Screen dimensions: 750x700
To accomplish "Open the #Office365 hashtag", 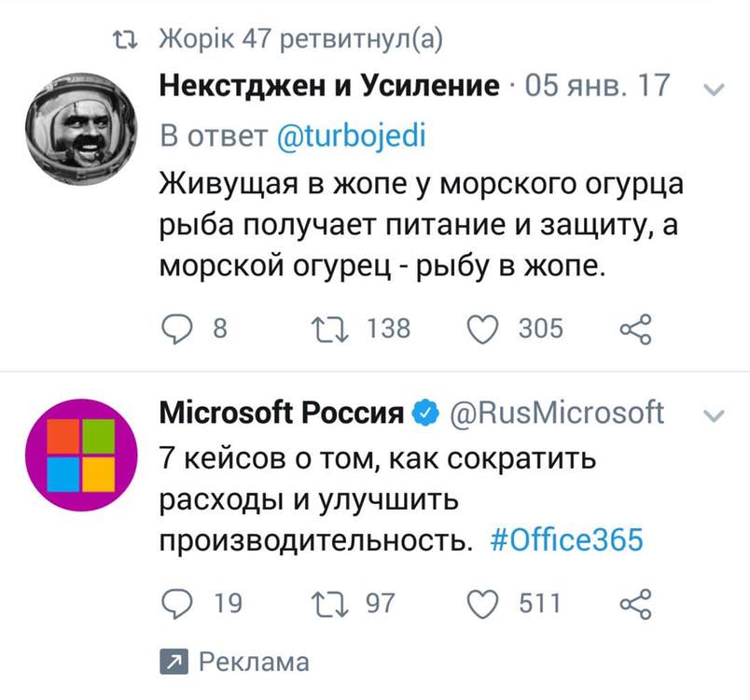I will point(566,541).
